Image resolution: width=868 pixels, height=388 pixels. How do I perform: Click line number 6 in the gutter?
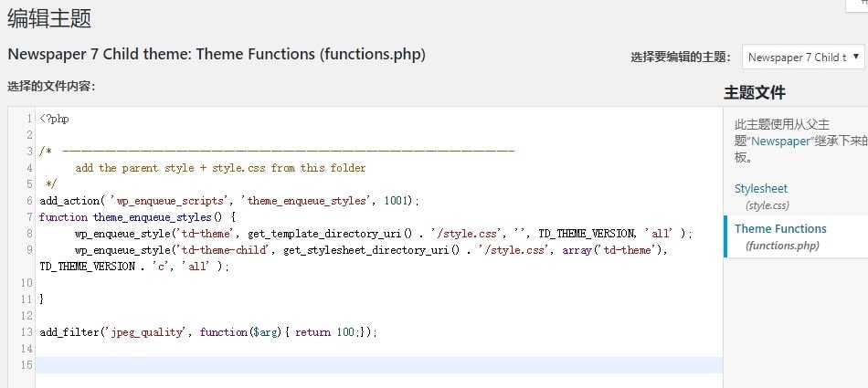pyautogui.click(x=29, y=201)
